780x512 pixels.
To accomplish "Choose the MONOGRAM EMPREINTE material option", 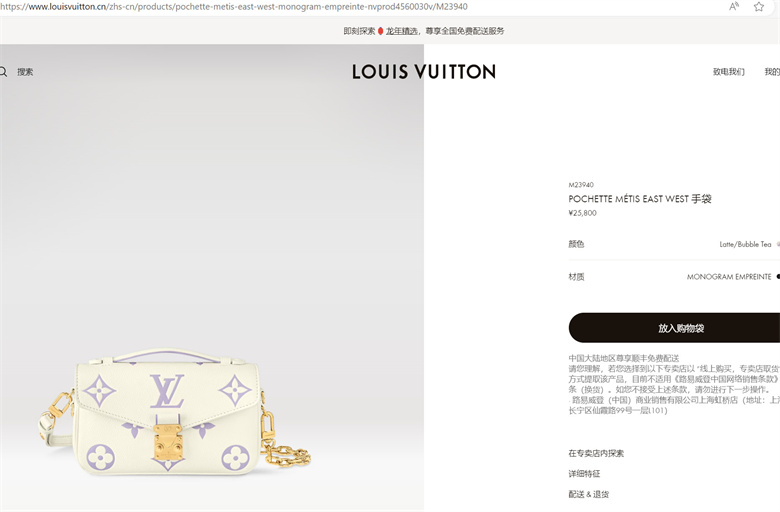I will pyautogui.click(x=729, y=277).
